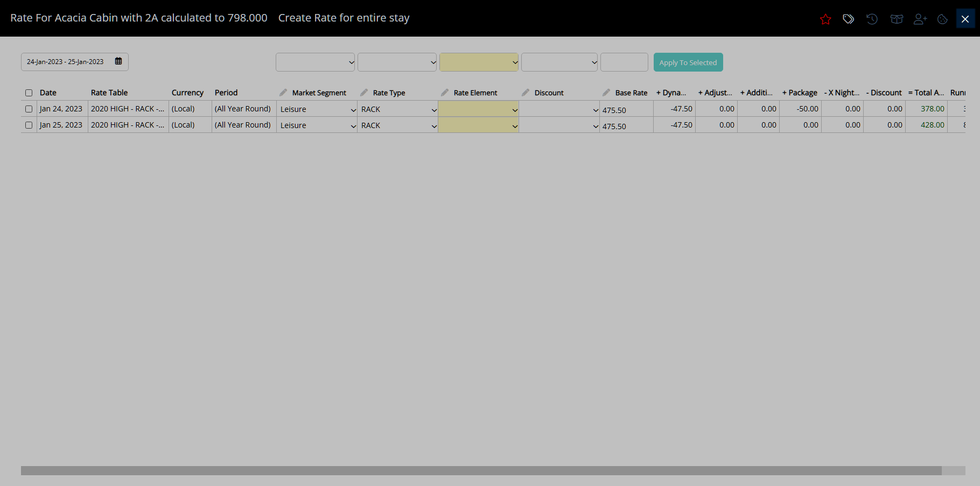Click the empty bulk base rate field

pyautogui.click(x=624, y=62)
